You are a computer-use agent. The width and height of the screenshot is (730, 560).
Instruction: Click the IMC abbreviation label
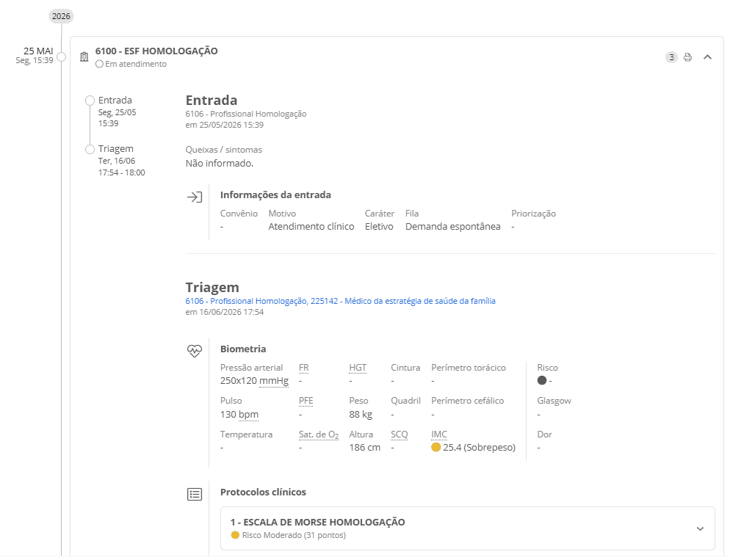coord(439,434)
